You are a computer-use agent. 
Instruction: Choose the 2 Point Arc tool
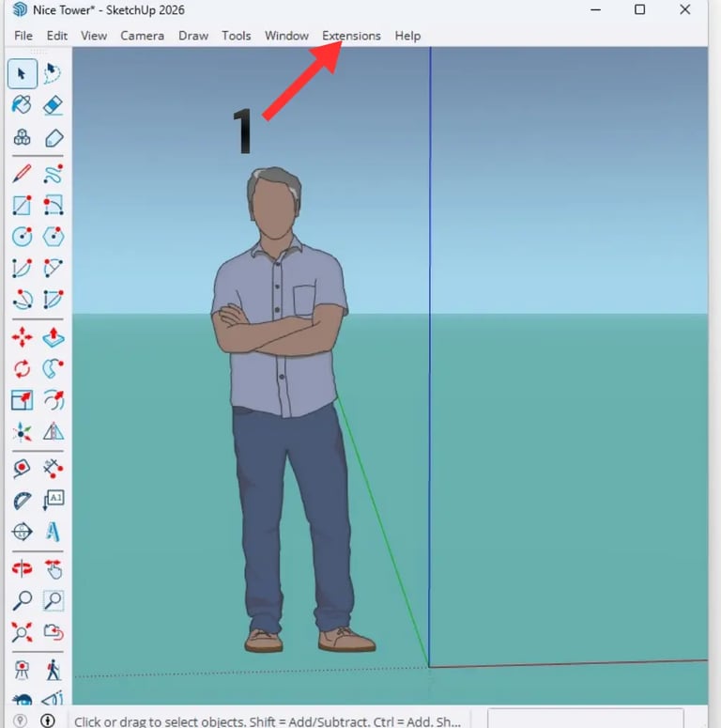click(53, 268)
